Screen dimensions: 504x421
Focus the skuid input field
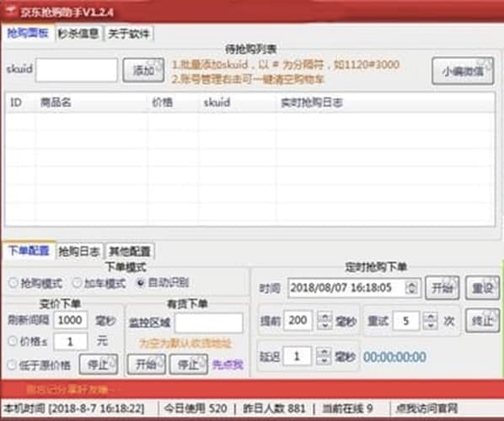click(77, 70)
